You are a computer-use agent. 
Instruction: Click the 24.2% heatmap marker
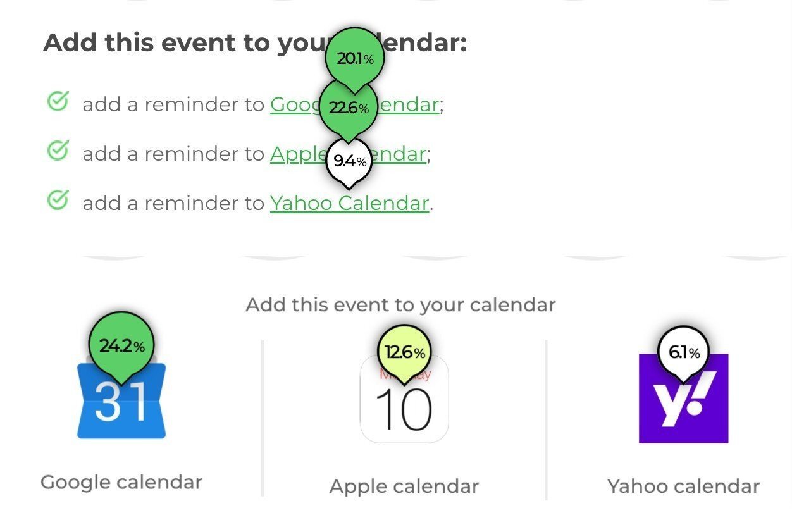tap(121, 346)
